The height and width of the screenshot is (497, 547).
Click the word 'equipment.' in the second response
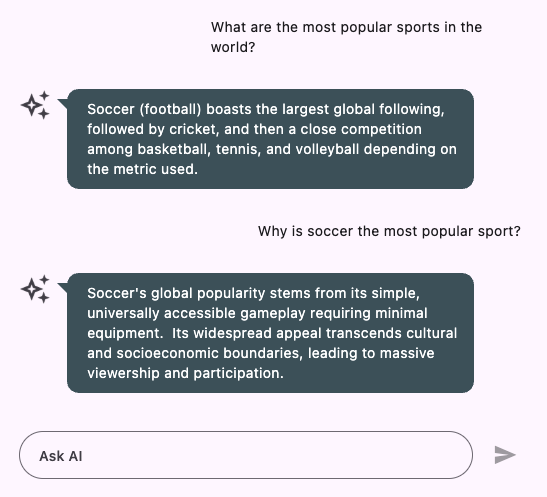[125, 333]
